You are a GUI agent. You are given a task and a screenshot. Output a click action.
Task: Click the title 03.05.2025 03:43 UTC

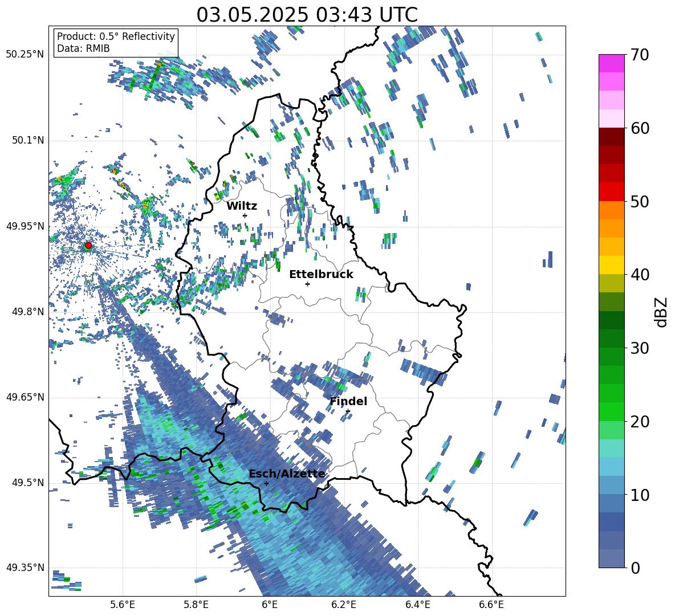307,15
